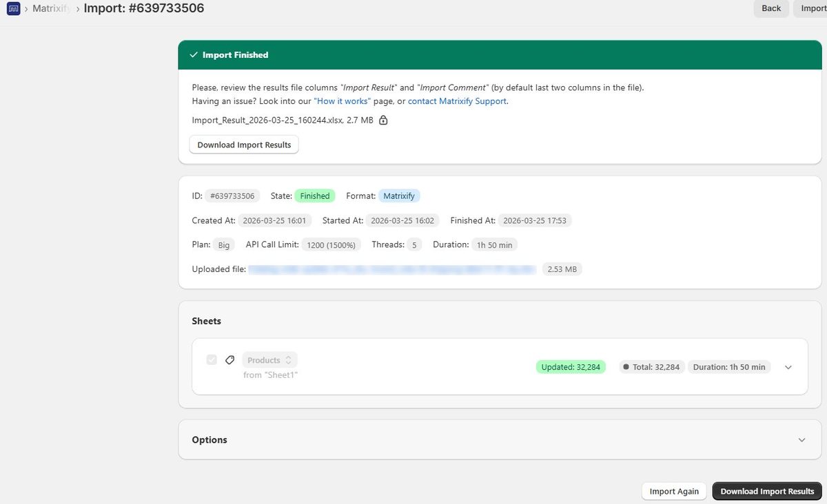827x504 pixels.
Task: Click the checkmark icon in Import Finished banner
Action: coord(194,55)
